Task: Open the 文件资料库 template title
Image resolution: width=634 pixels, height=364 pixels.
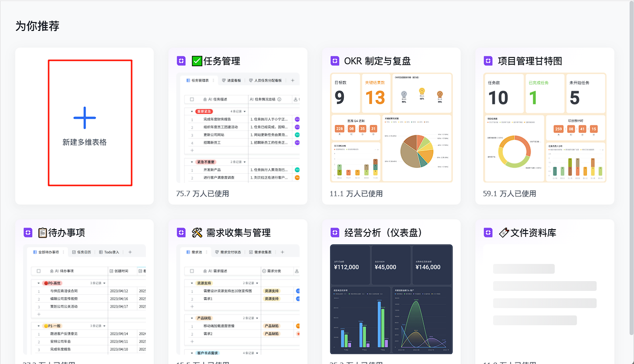Action: [x=533, y=233]
